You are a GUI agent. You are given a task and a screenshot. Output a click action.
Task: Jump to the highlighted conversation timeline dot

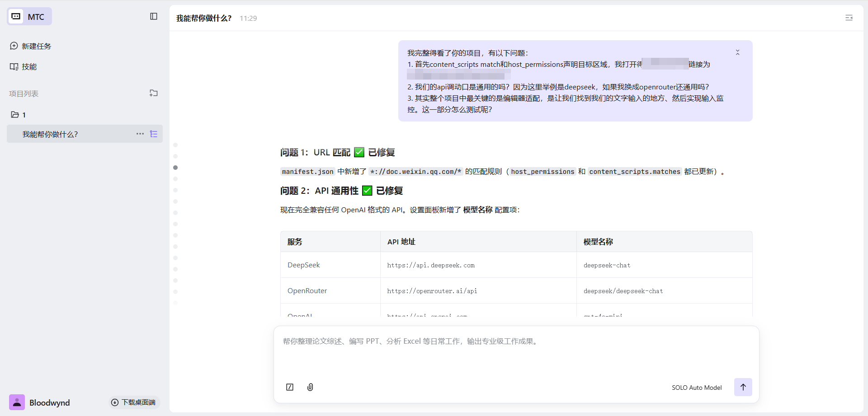(x=175, y=168)
